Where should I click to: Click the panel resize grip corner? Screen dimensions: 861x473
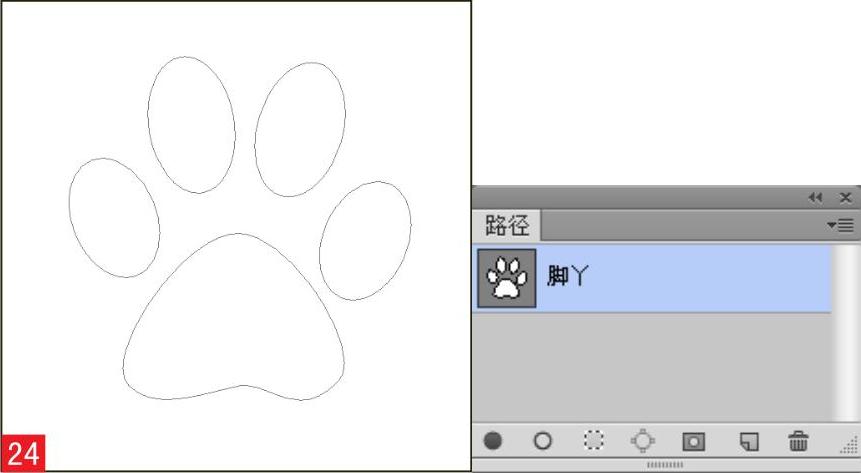pyautogui.click(x=849, y=445)
